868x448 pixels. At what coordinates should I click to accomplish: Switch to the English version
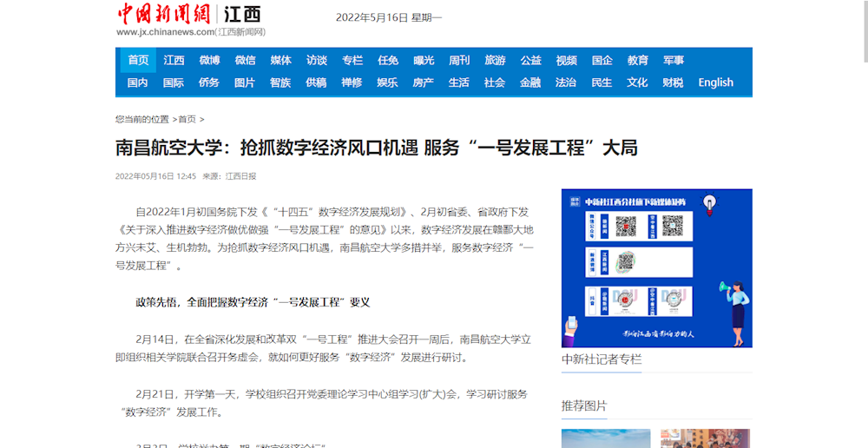(x=715, y=82)
